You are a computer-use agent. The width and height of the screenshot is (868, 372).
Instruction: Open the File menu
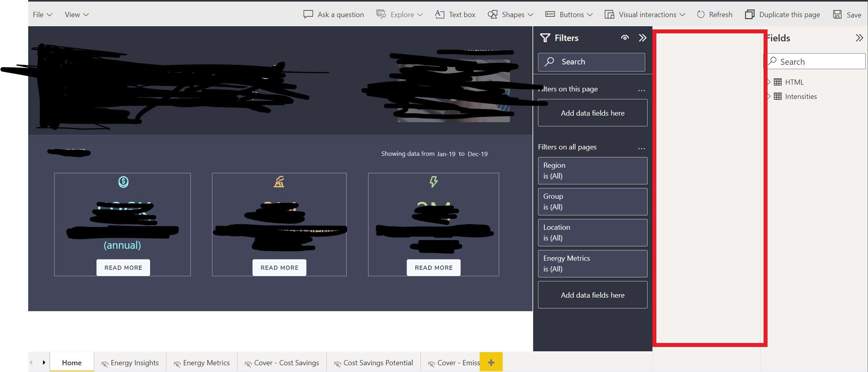coord(42,14)
